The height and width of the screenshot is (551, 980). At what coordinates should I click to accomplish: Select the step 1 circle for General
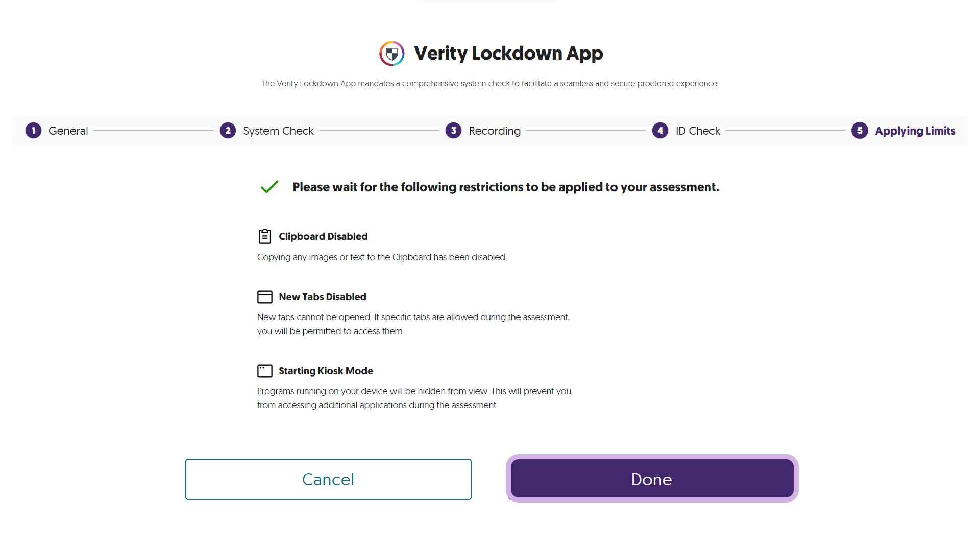(34, 131)
